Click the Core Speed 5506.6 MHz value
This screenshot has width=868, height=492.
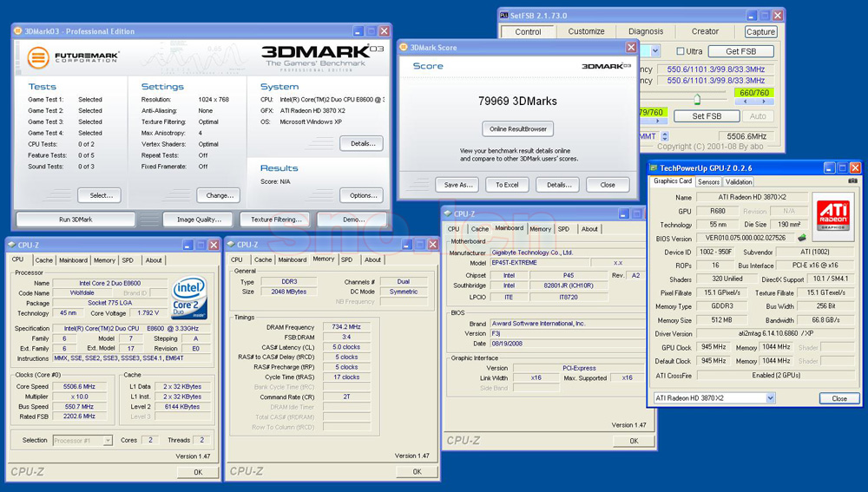coord(79,386)
